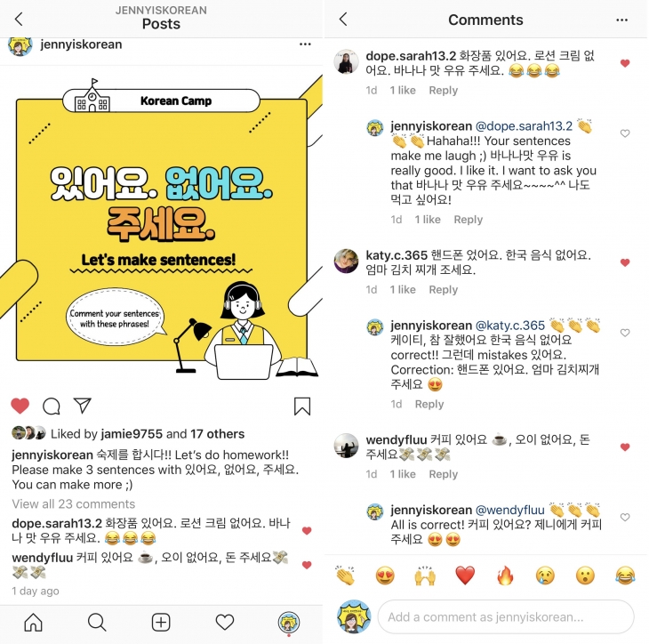649x644 pixels.
Task: Tap the comment bubble icon under post
Action: [52, 407]
